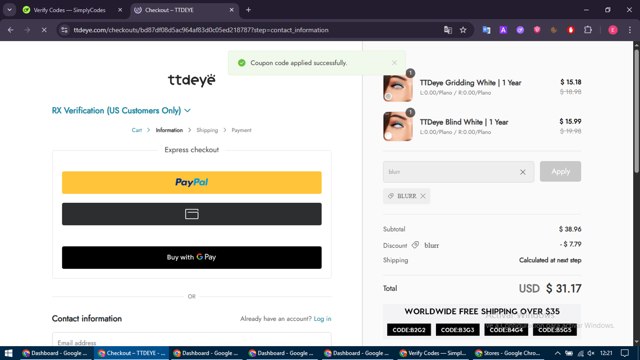Open the brown cookie extension icon
This screenshot has height=360, width=640.
[x=554, y=30]
